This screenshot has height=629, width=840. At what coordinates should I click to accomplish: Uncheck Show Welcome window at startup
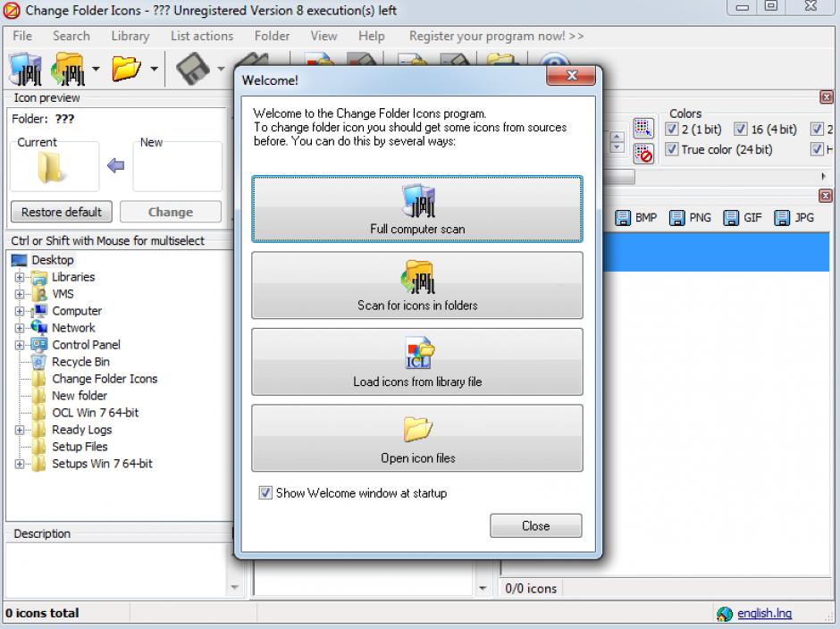(x=265, y=493)
